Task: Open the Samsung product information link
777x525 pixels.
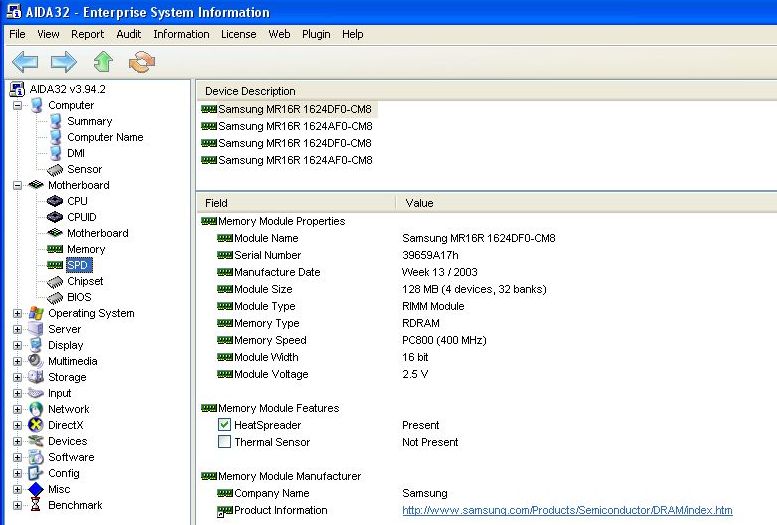Action: [x=567, y=510]
